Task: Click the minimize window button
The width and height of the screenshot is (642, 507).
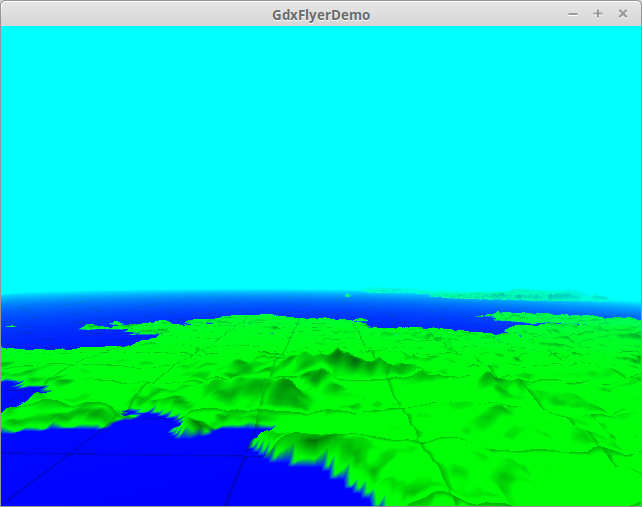Action: tap(573, 13)
